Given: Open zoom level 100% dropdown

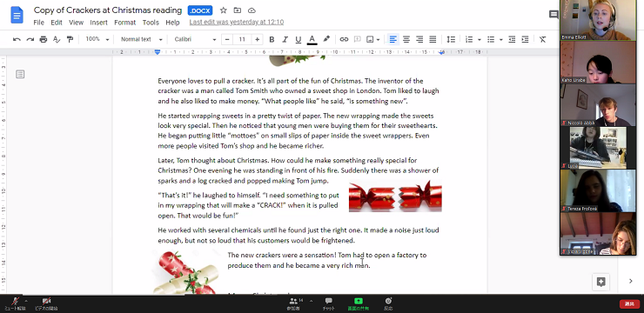Looking at the screenshot, I should 97,39.
